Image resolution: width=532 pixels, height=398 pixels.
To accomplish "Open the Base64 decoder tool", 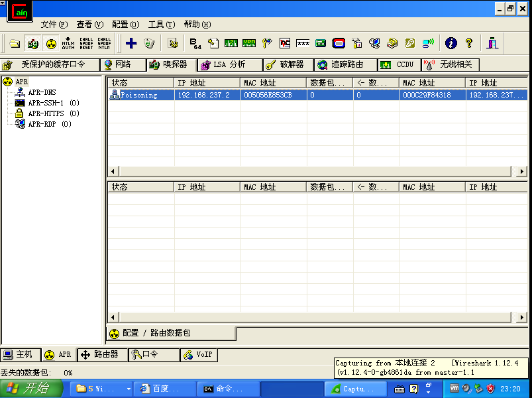I will tap(195, 43).
